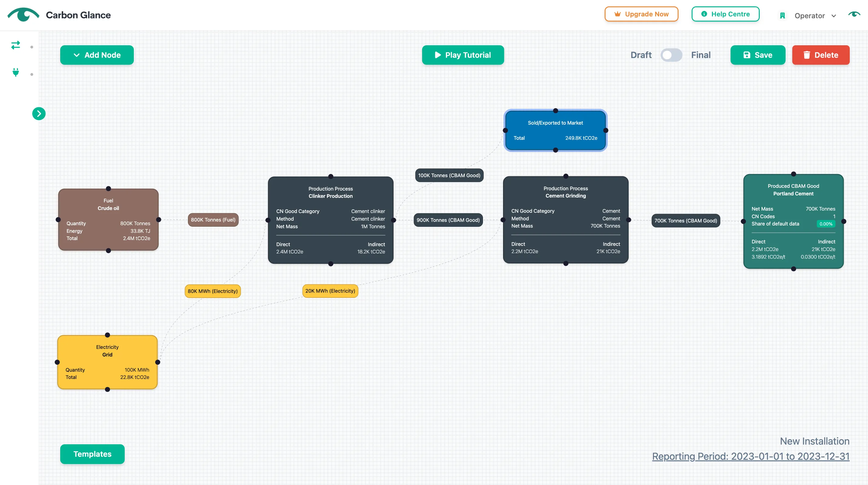Select the Portland Cement produced good node
Viewport: 868px width, 485px height.
pos(793,221)
